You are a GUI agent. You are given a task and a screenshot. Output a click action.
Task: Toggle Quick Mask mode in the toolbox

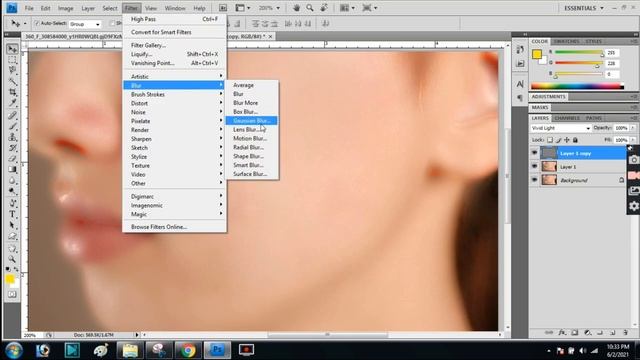[12, 294]
